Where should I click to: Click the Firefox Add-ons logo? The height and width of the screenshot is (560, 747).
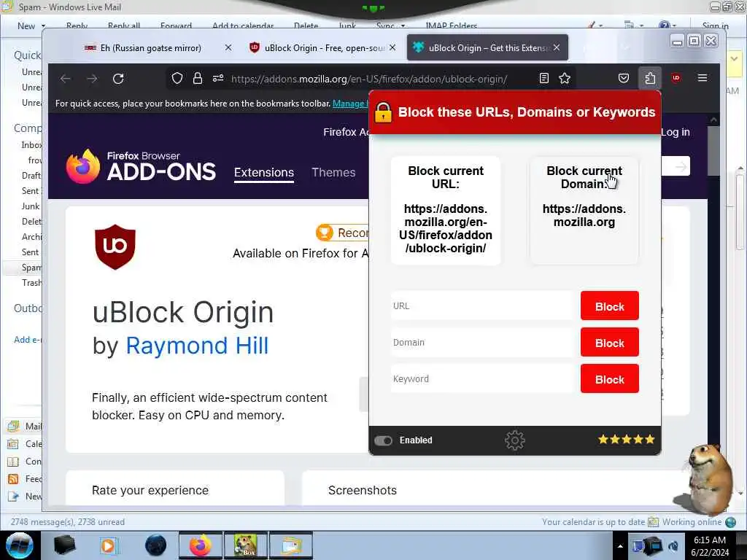tap(141, 167)
